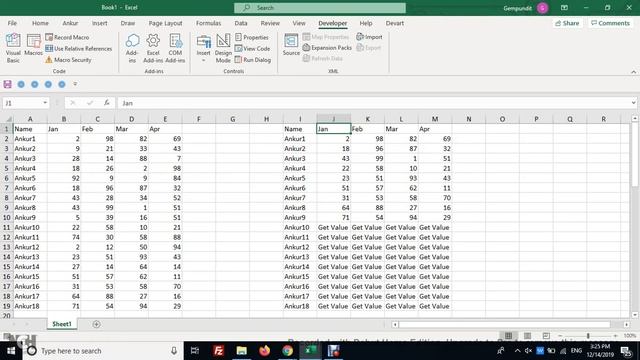Open the Review tab
The height and width of the screenshot is (360, 640).
[x=270, y=23]
